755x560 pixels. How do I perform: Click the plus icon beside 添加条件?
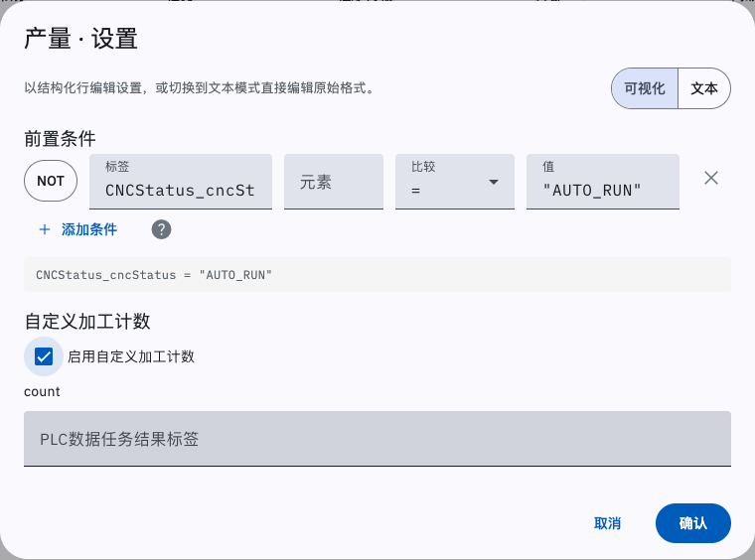[x=45, y=229]
